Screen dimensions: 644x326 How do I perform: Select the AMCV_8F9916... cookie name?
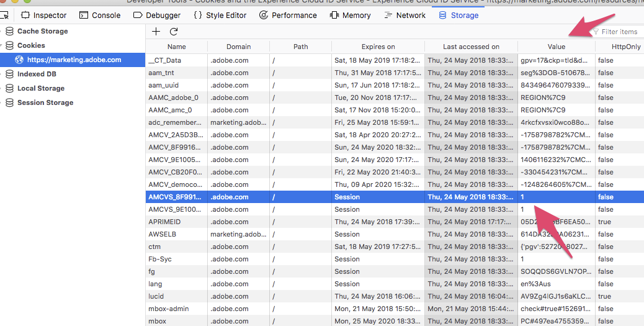coord(174,147)
